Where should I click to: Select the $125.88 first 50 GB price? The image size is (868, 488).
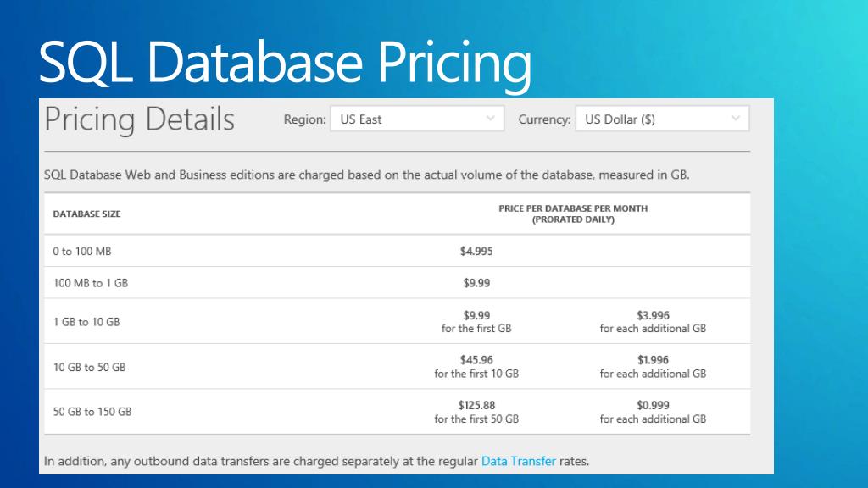point(476,405)
